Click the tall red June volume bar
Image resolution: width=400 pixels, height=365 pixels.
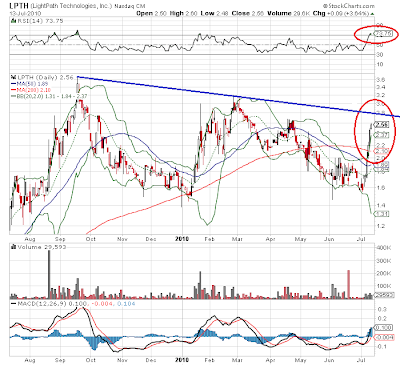click(349, 284)
